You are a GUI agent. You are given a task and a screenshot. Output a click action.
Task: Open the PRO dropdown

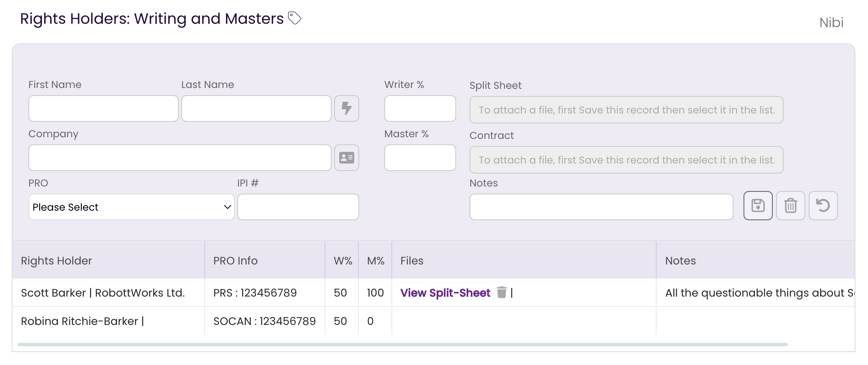coord(132,207)
